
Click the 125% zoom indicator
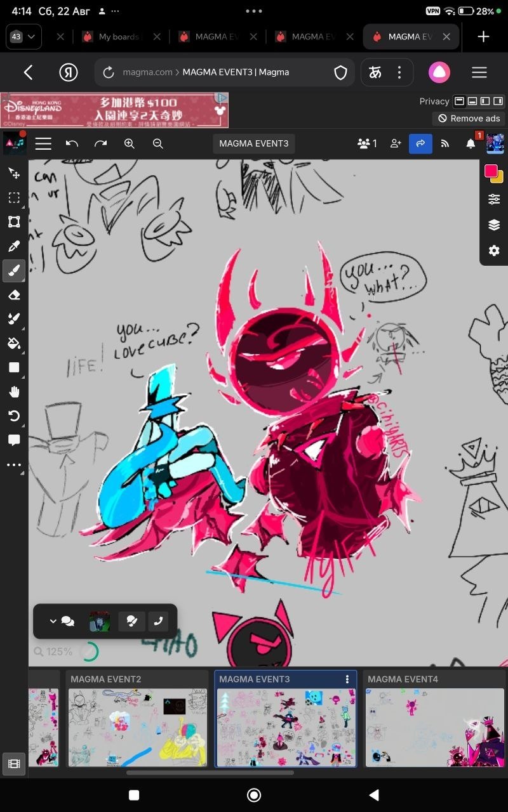coord(53,652)
